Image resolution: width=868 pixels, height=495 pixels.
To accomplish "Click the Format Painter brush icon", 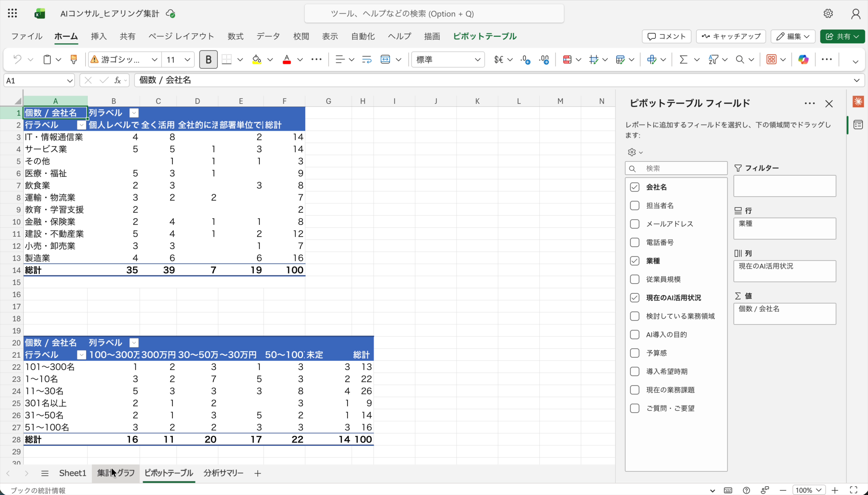I will 73,59.
